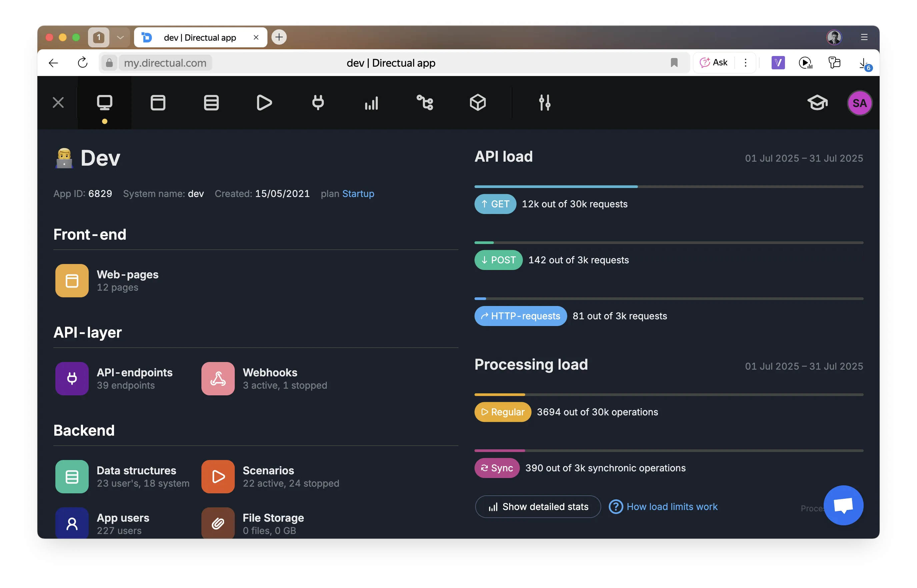
Task: Open the Database icon in top navigation
Action: click(x=211, y=102)
